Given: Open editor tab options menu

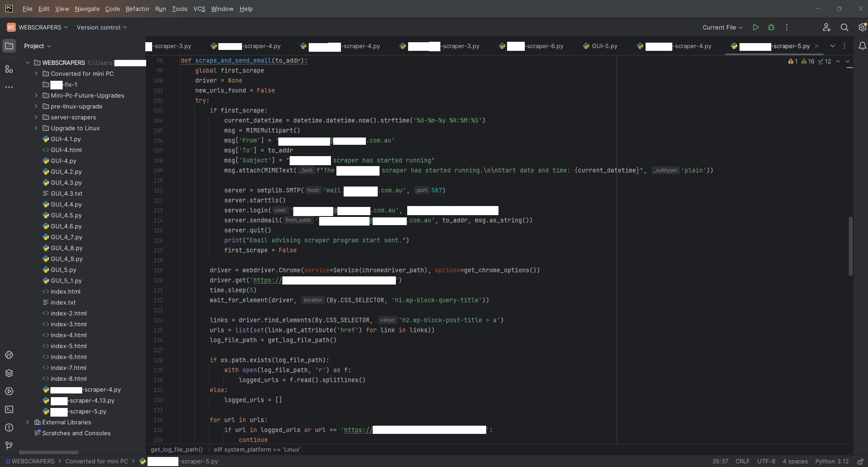Looking at the screenshot, I should point(844,46).
